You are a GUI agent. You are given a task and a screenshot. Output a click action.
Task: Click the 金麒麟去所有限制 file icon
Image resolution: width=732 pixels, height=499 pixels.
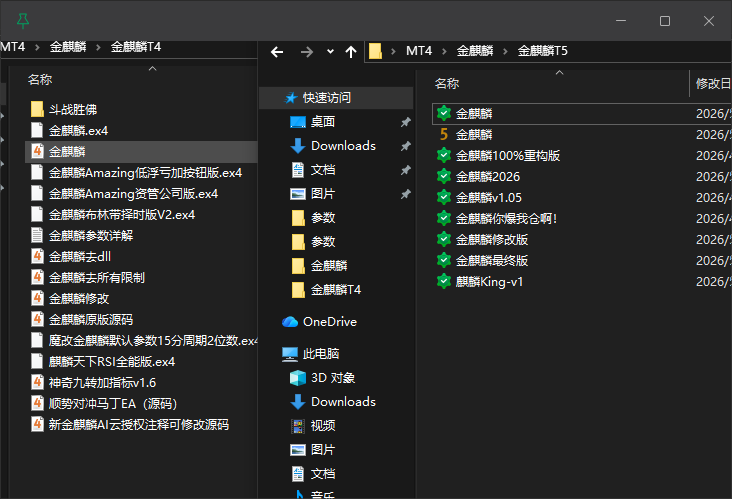[37, 277]
